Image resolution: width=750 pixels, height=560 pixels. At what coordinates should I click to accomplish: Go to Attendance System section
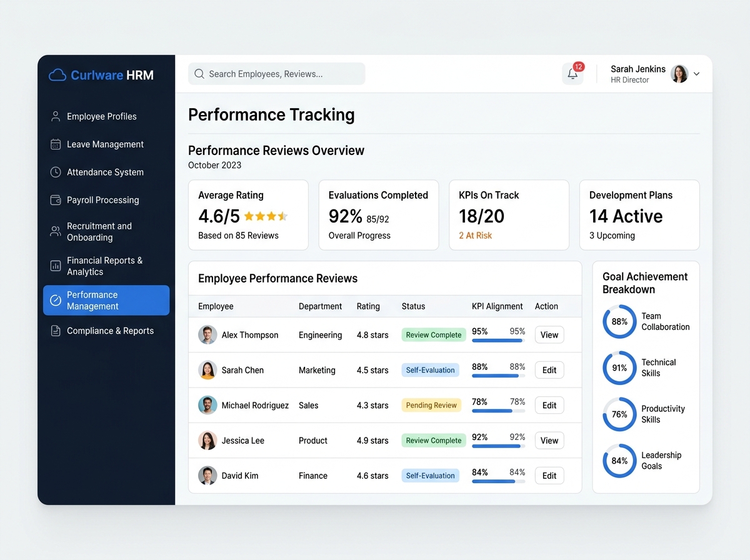[x=106, y=172]
